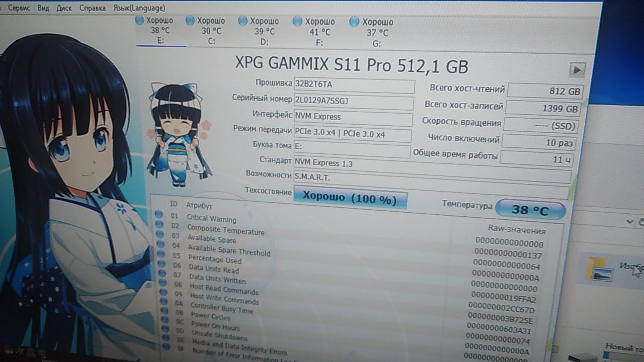Click the 812 GB host reads value
The height and width of the screenshot is (362, 644).
click(x=545, y=92)
